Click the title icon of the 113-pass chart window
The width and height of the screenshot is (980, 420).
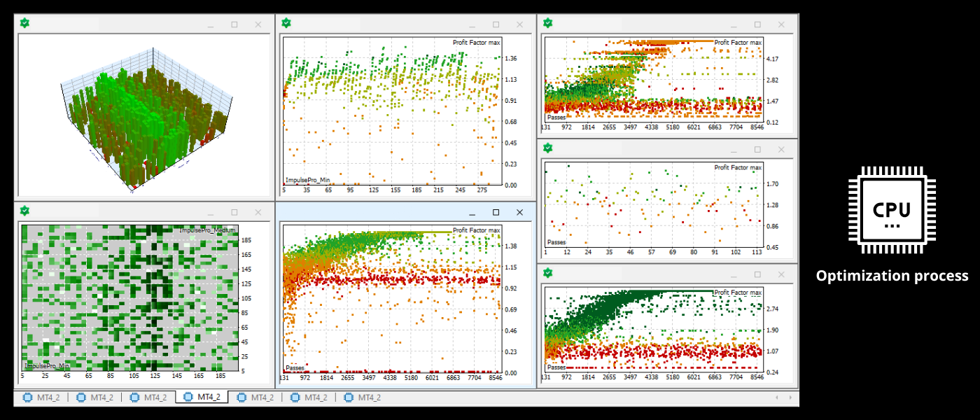pos(548,148)
